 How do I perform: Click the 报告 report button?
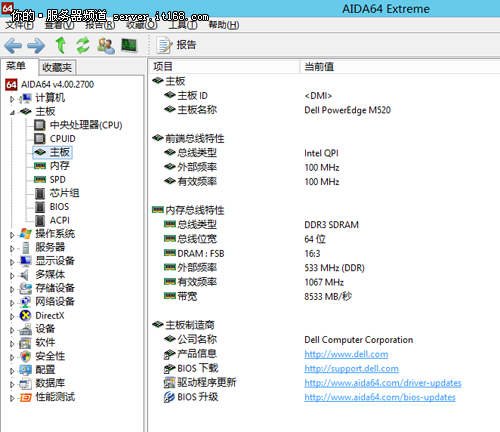pos(177,45)
